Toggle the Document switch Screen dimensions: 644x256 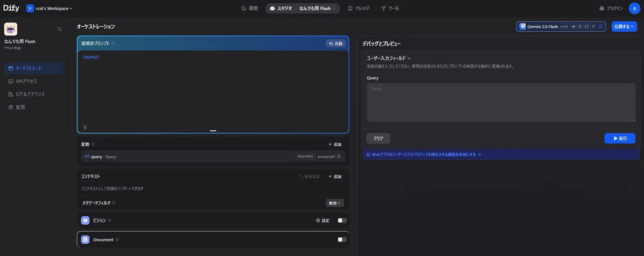pyautogui.click(x=342, y=239)
